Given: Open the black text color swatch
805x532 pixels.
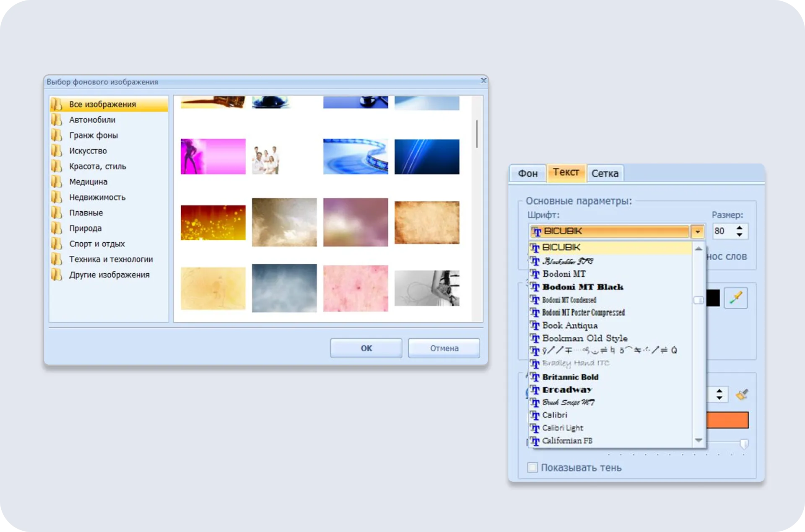Looking at the screenshot, I should click(713, 298).
